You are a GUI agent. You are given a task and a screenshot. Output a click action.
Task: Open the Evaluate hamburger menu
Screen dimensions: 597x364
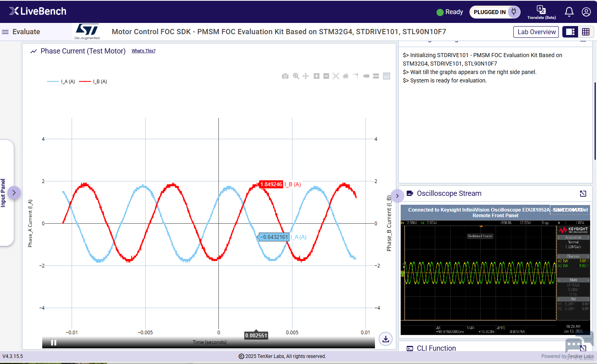[x=5, y=32]
